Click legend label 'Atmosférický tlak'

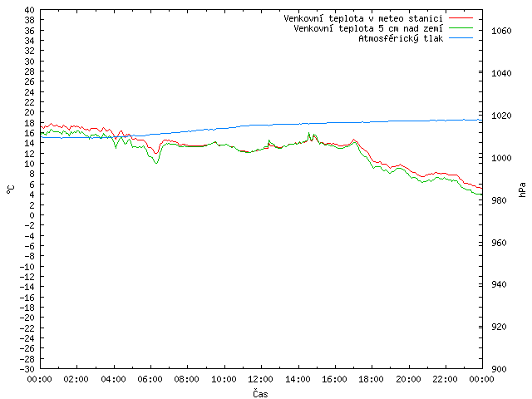[401, 38]
